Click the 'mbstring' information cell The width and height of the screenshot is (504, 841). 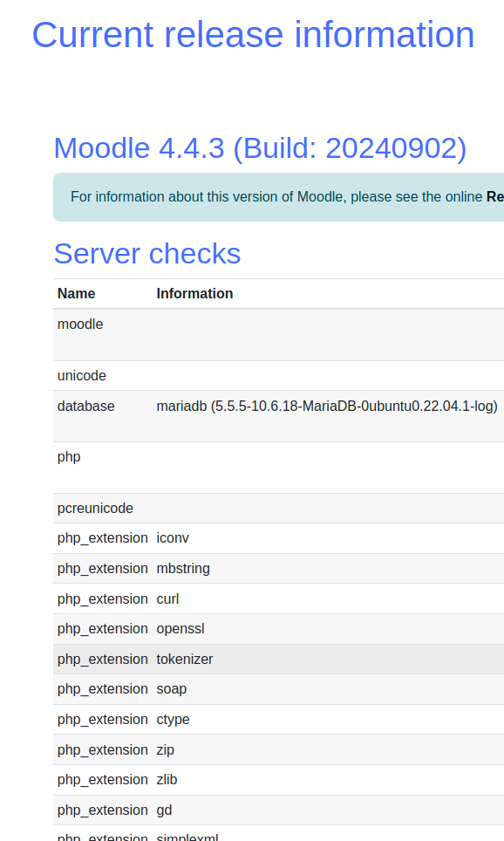tap(183, 569)
